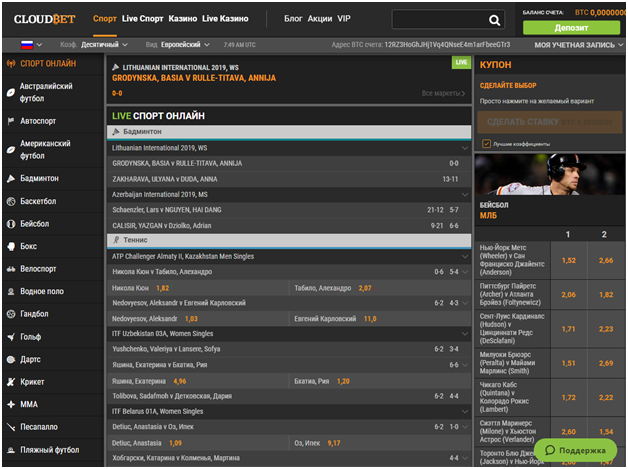Viewport: 628px width, 469px height.
Task: Select odds 11,0 for Евгений Карловский
Action: 370,319
